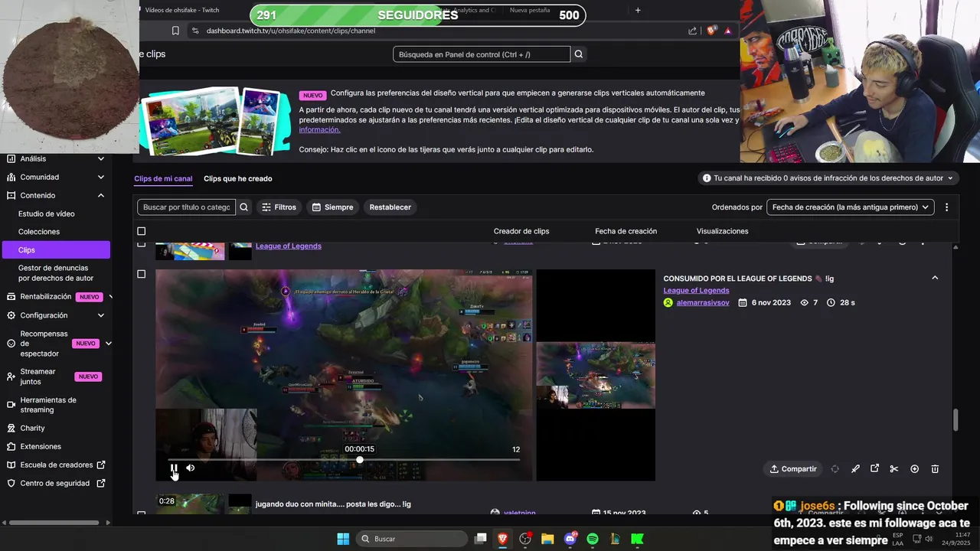Open the Siempre date range picker
This screenshot has width=980, height=551.
333,207
